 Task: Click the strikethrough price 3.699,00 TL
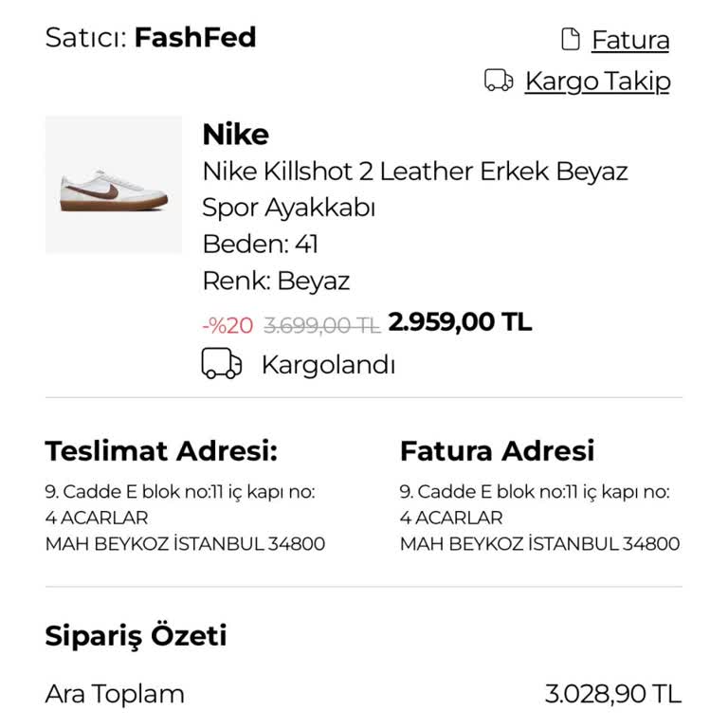pos(321,325)
